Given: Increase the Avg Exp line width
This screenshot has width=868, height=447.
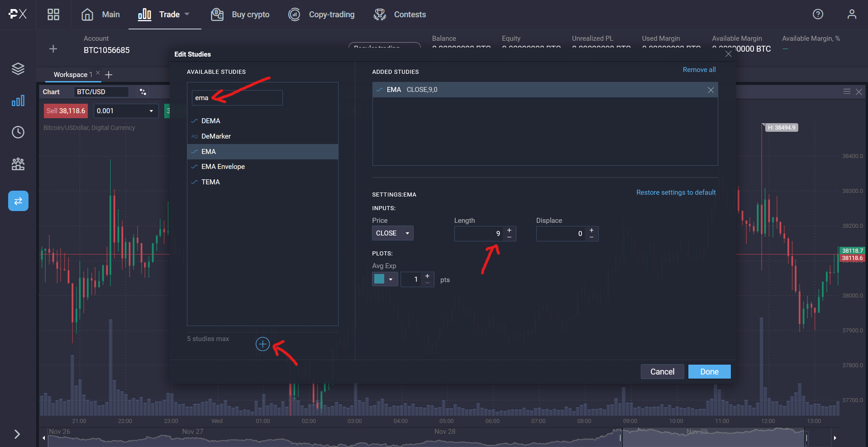Looking at the screenshot, I should (427, 276).
